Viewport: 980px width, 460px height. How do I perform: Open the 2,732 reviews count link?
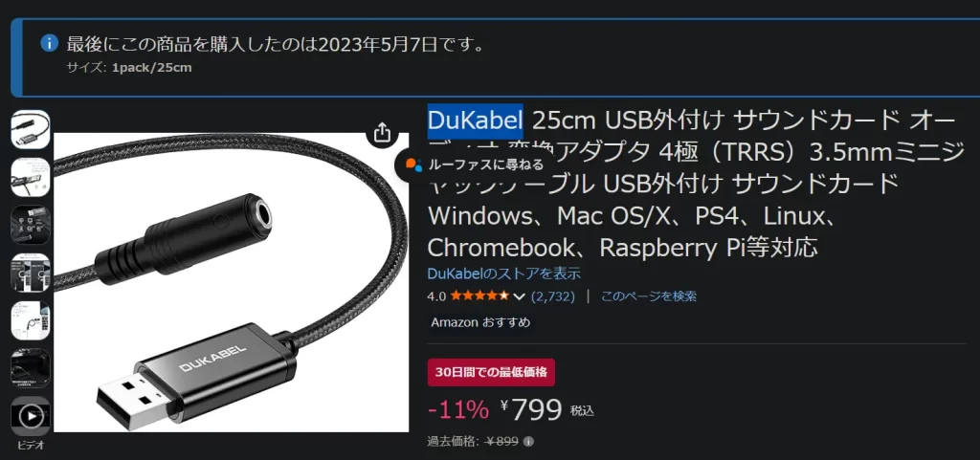[x=552, y=296]
